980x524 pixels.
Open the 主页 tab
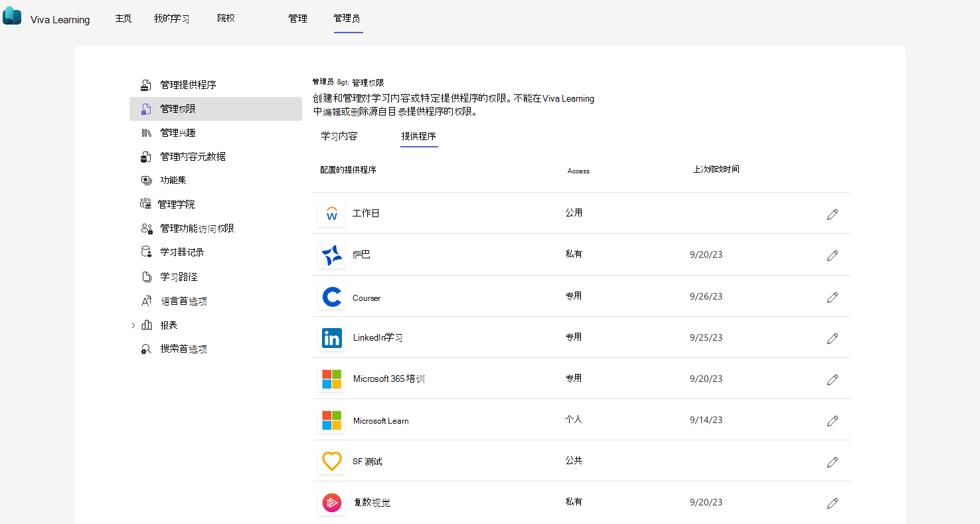click(x=123, y=19)
